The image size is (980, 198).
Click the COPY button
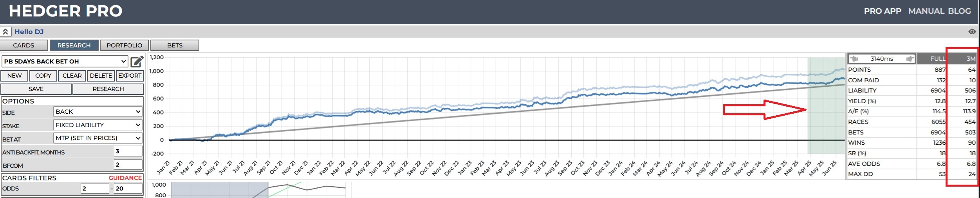pos(43,76)
